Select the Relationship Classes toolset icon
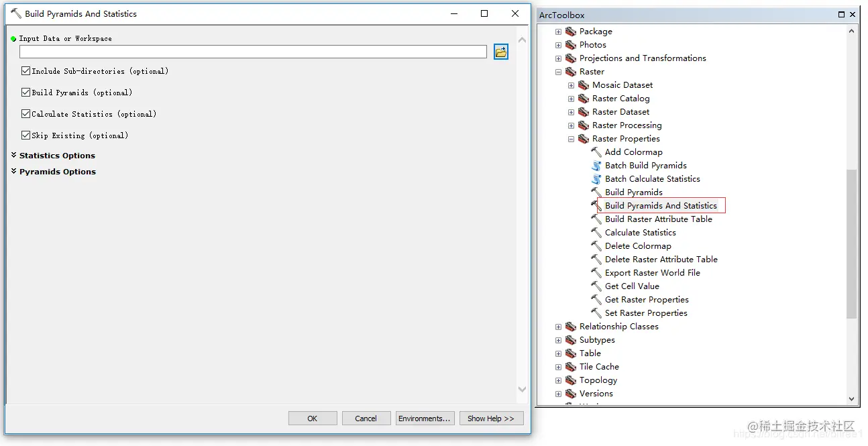This screenshot has width=868, height=446. (571, 327)
